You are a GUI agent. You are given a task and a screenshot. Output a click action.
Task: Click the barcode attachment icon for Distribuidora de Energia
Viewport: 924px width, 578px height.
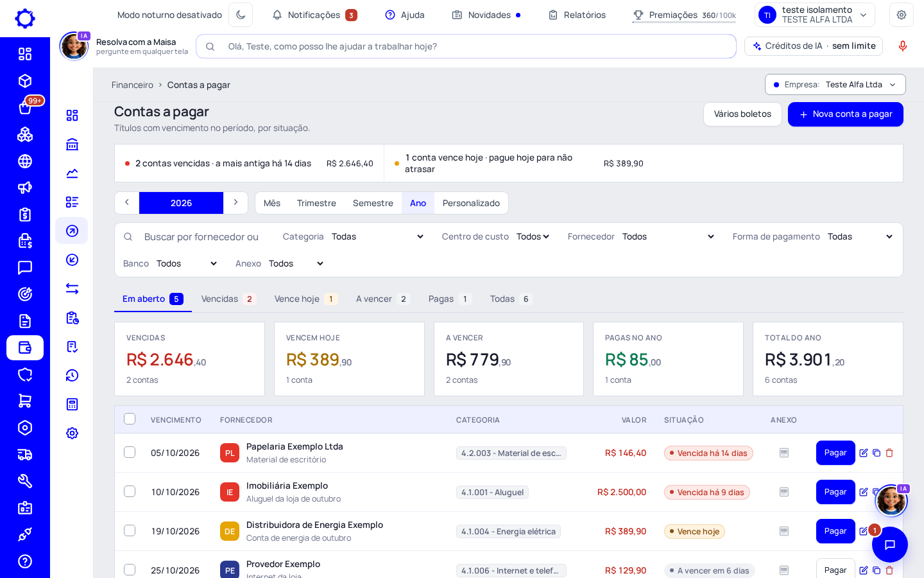[784, 531]
